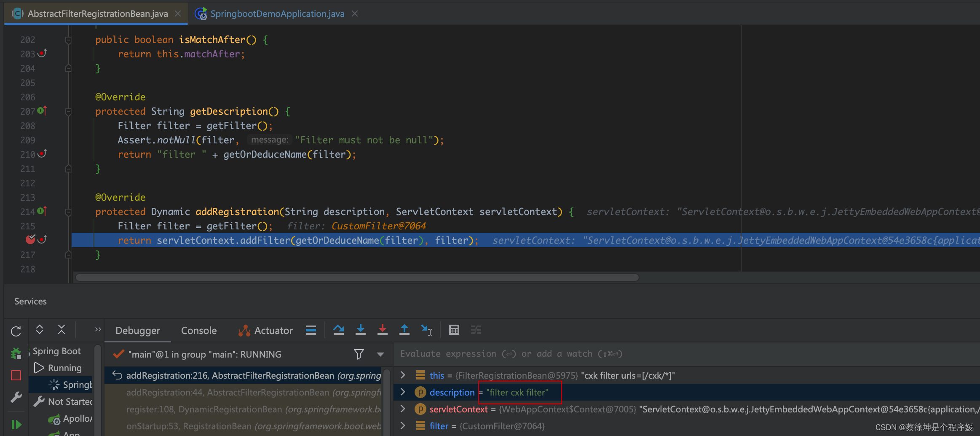
Task: Open the Evaluate Expression calculator icon
Action: (x=454, y=330)
